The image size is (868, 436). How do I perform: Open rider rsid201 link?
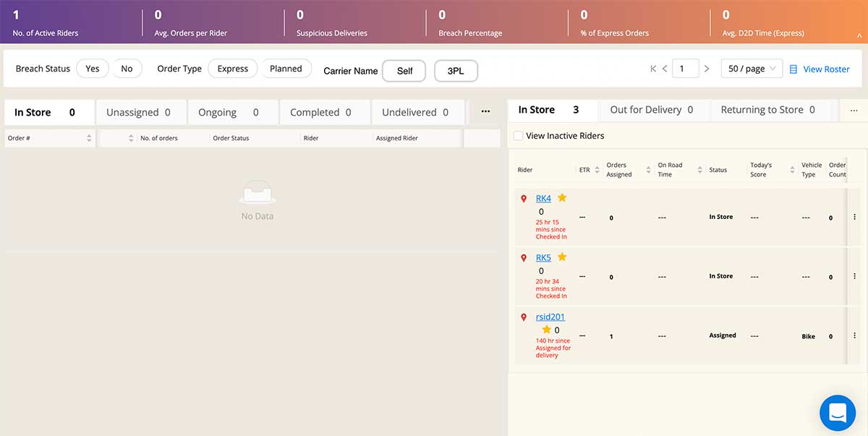tap(550, 317)
